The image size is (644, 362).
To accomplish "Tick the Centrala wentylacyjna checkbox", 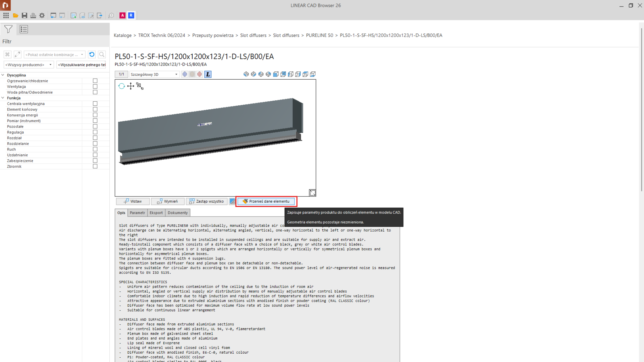I will coord(95,104).
